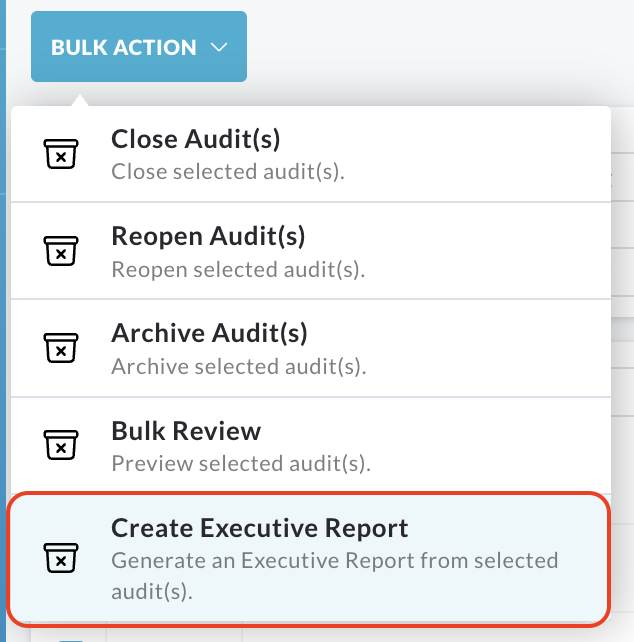Screen dimensions: 634x642
Task: Pick the Archive Audit(s) title
Action: tap(209, 333)
